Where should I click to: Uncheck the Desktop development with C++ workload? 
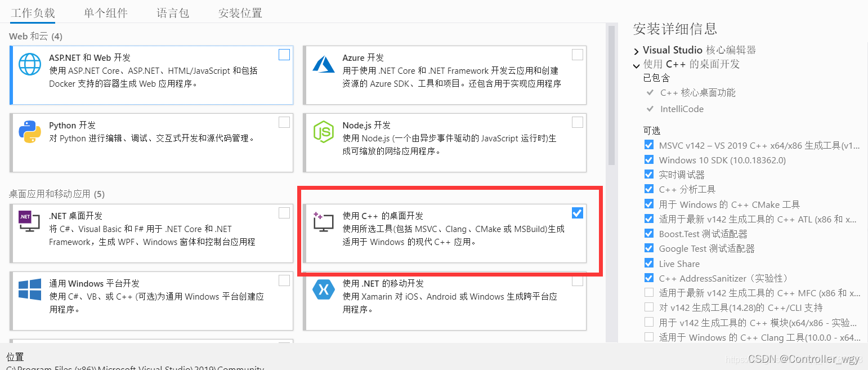click(x=578, y=213)
